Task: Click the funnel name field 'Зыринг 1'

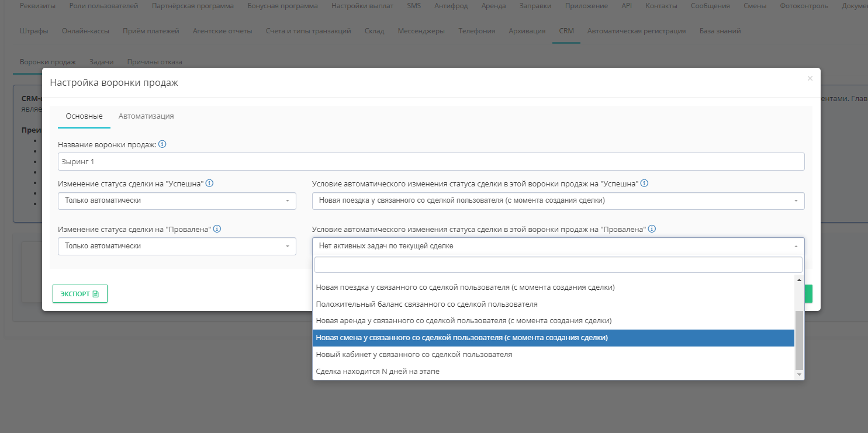Action: tap(431, 161)
